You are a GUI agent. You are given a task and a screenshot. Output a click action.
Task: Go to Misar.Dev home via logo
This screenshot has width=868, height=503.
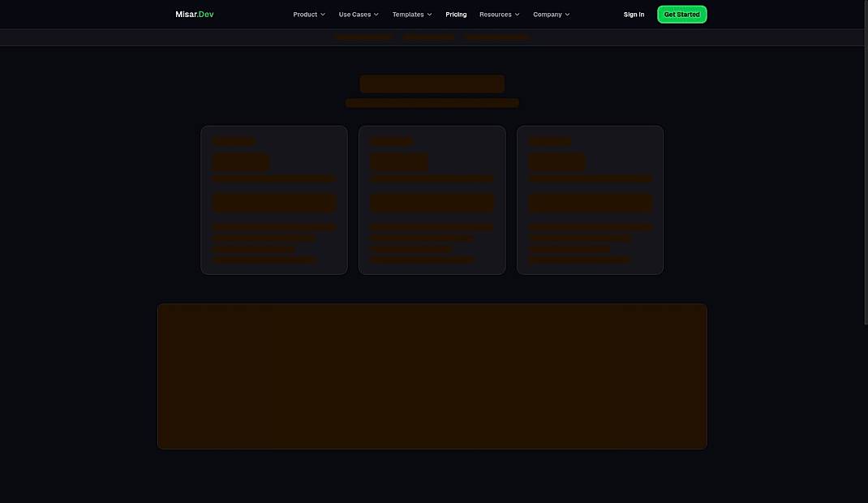(x=195, y=15)
